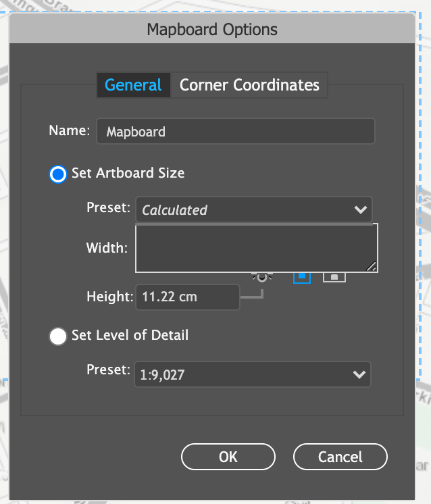Viewport: 431px width, 504px height.
Task: Switch to the Corner Coordinates tab
Action: (249, 85)
